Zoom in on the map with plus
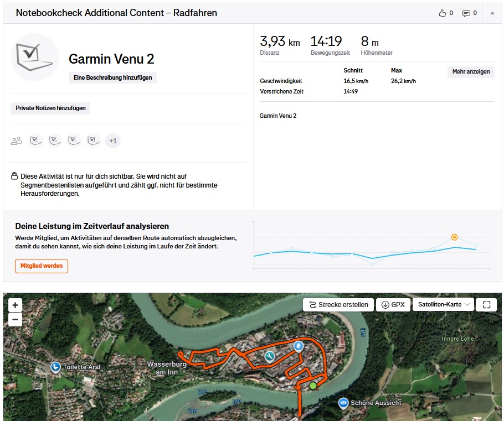 click(x=16, y=305)
